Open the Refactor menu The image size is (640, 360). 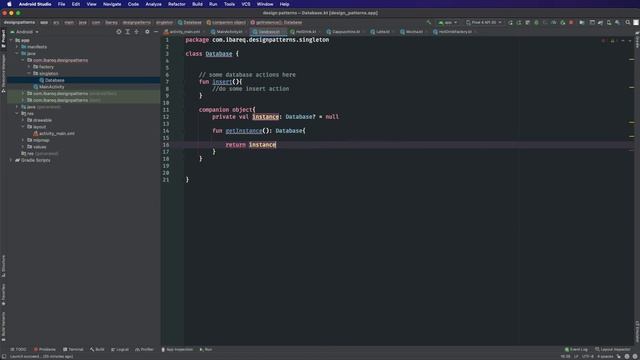click(177, 4)
